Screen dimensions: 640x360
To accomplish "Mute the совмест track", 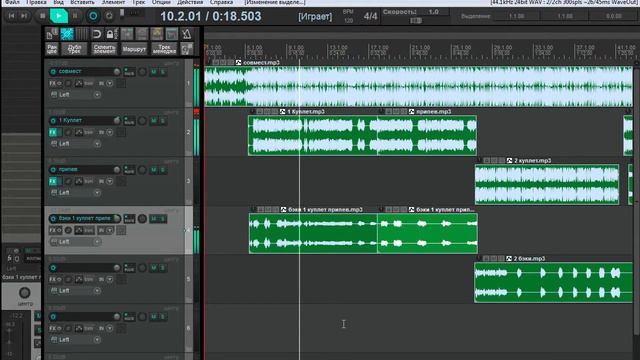I will 154,72.
